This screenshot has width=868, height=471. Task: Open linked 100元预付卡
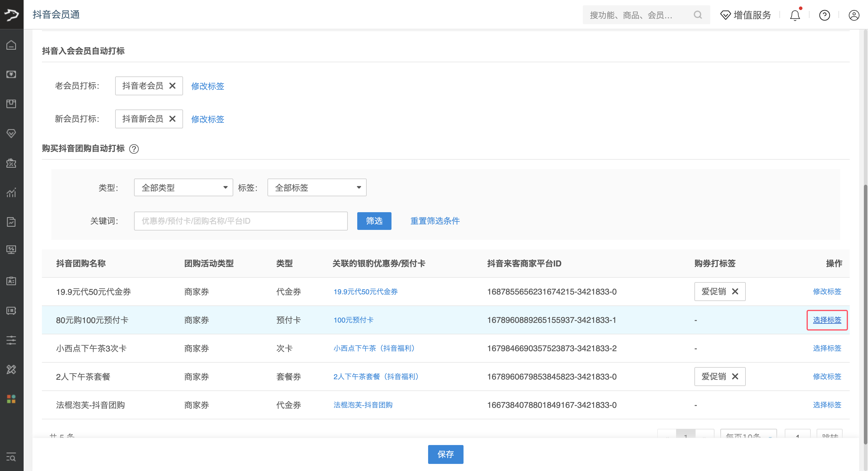tap(353, 320)
